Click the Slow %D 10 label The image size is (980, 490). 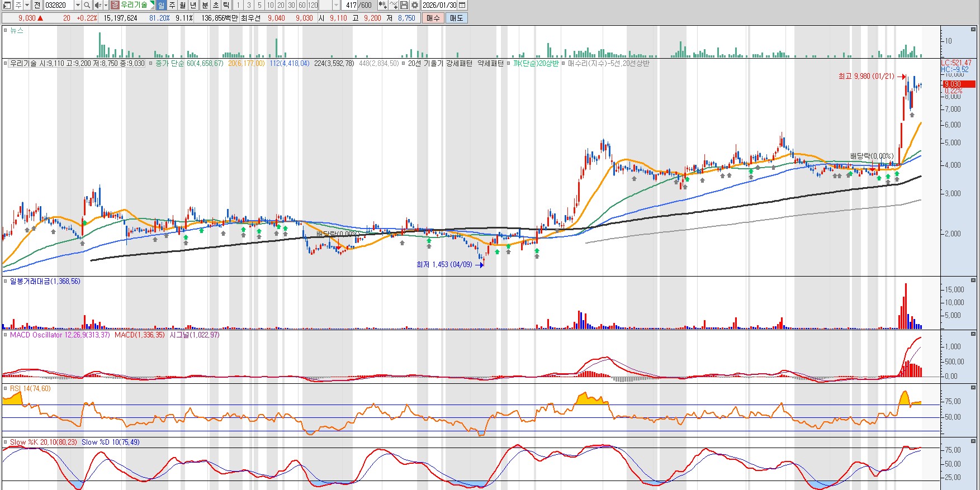pos(111,443)
